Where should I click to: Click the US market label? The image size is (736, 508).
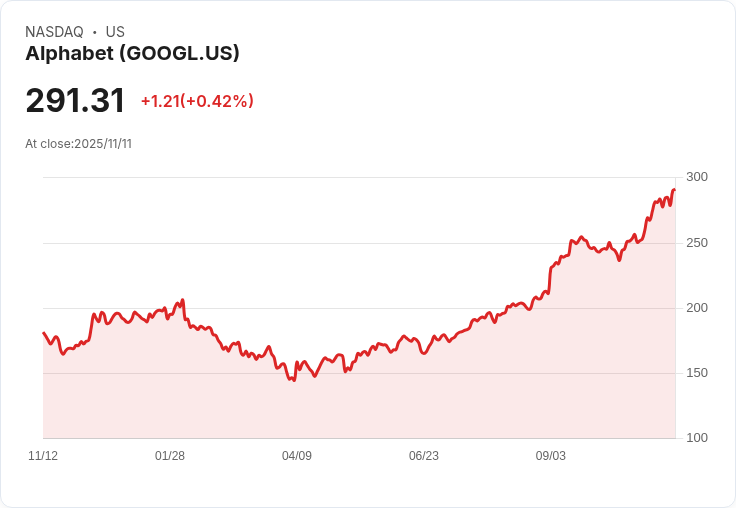(115, 32)
